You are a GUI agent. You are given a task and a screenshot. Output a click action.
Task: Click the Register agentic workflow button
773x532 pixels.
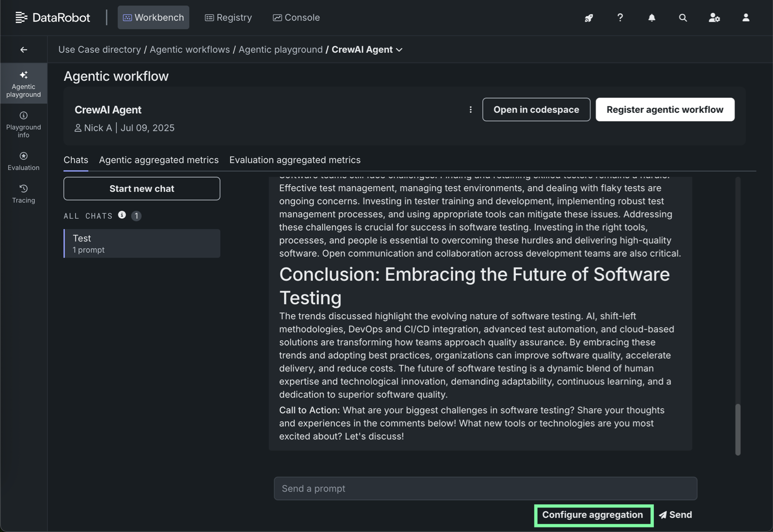coord(665,109)
